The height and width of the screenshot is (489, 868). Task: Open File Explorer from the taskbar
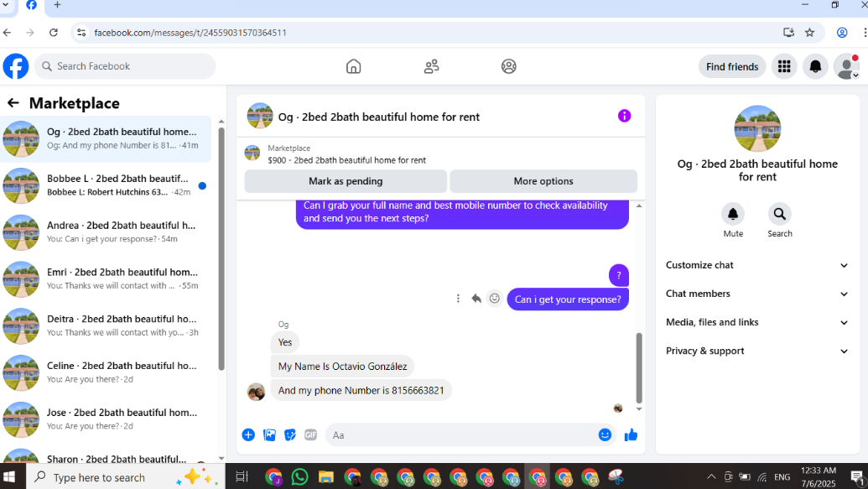(326, 476)
